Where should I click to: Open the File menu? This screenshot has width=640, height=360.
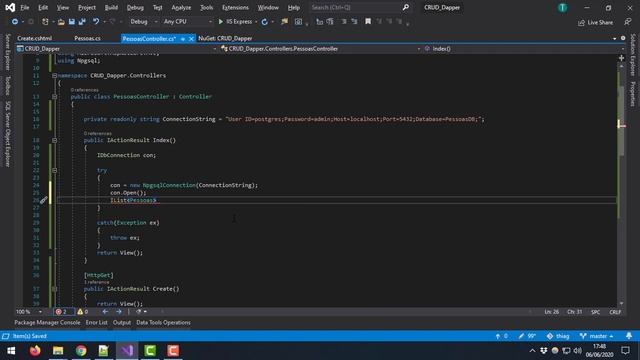(25, 7)
